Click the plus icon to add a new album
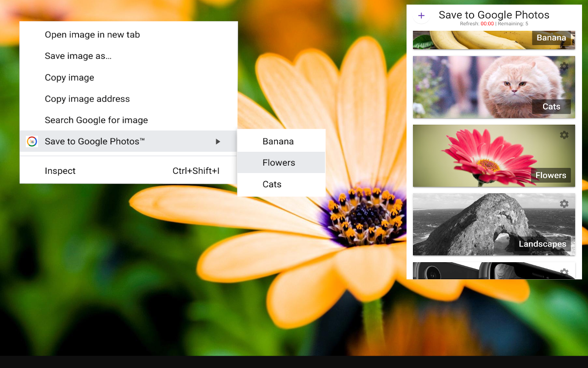Image resolution: width=588 pixels, height=368 pixels. [421, 15]
